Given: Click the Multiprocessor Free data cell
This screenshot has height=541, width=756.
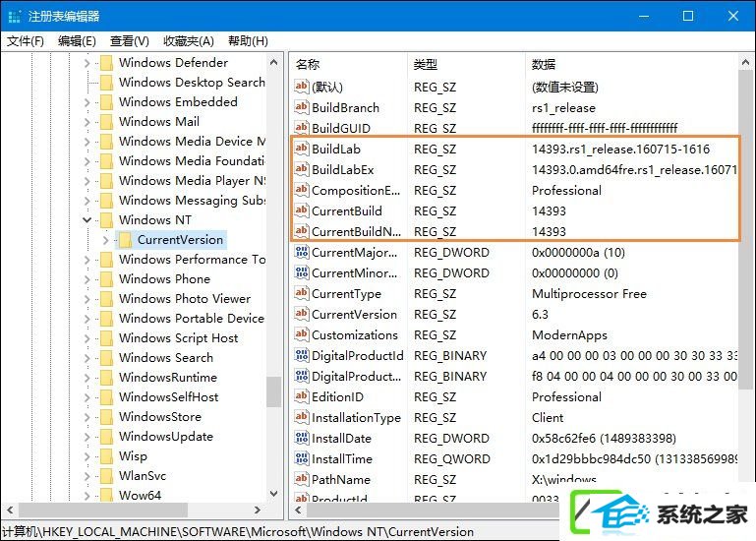Looking at the screenshot, I should coord(589,293).
